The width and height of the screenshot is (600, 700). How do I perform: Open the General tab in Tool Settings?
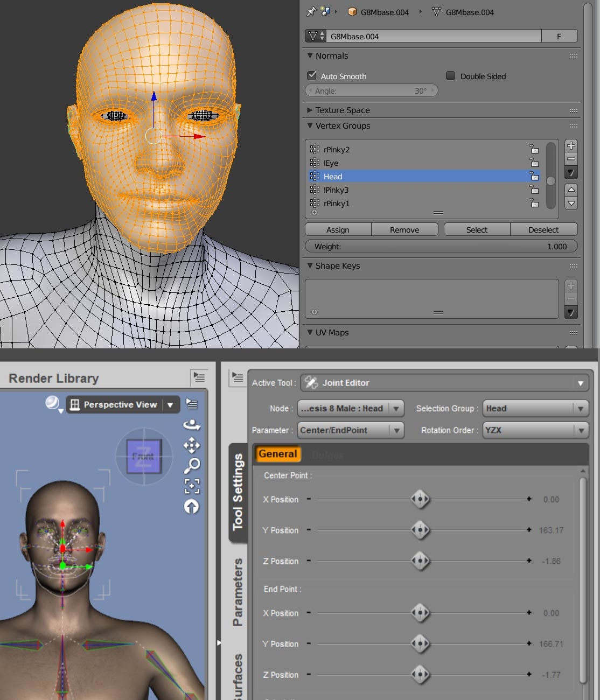click(x=277, y=454)
